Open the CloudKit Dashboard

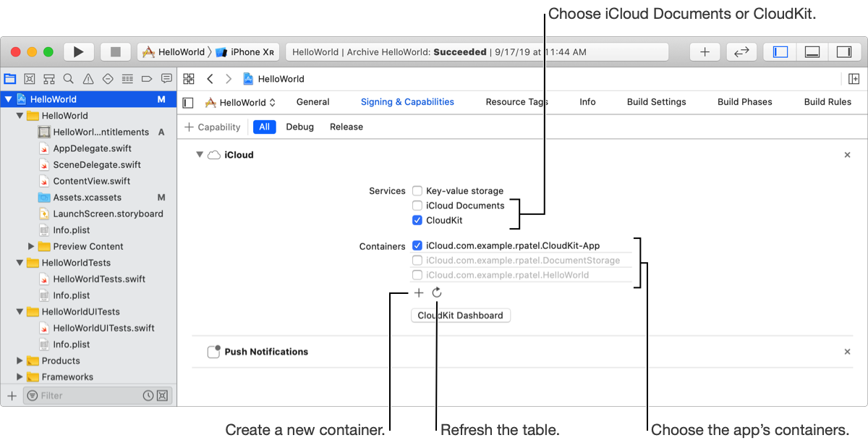tap(460, 316)
